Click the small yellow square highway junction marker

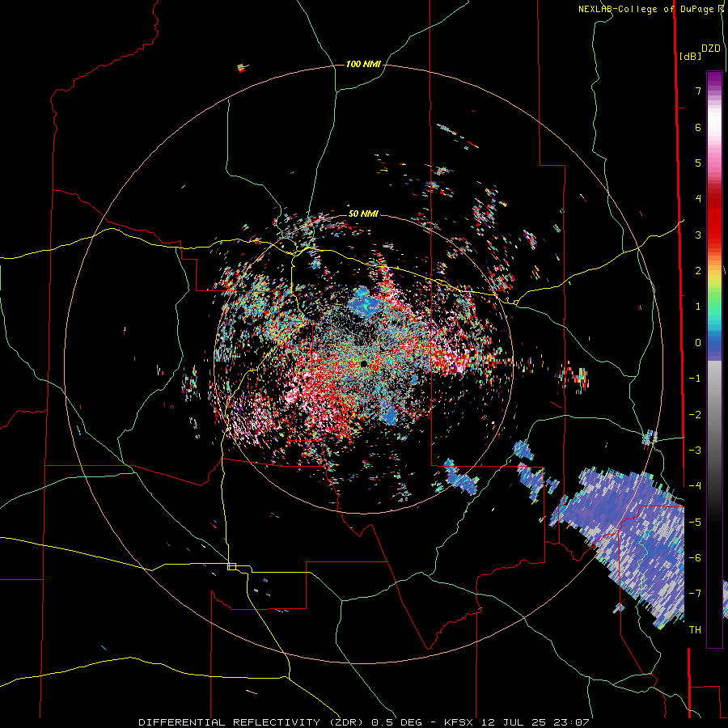click(x=231, y=566)
